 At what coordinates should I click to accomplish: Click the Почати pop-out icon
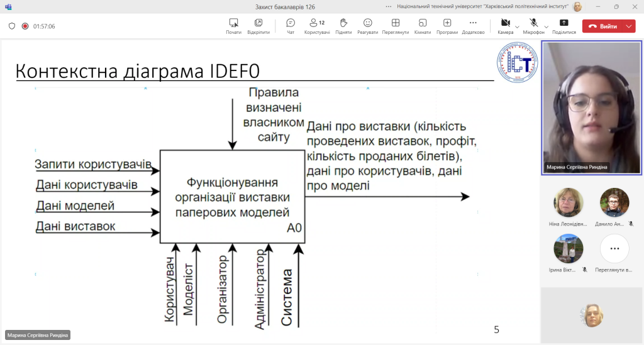point(234,26)
